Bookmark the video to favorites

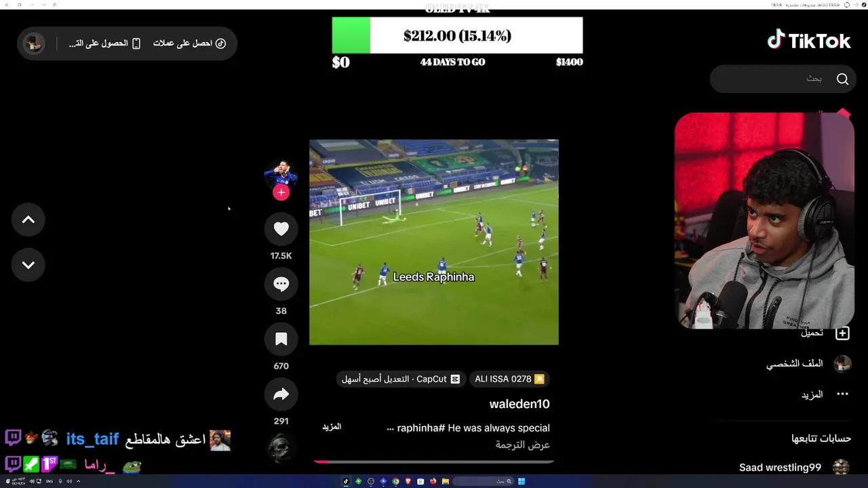(281, 339)
